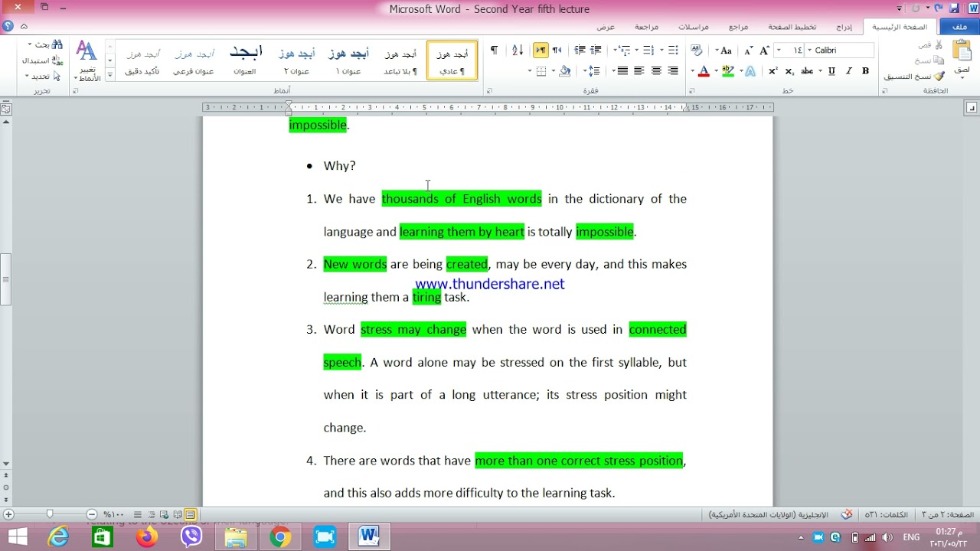Open Chrome from the taskbar
The width and height of the screenshot is (980, 551).
(x=280, y=537)
